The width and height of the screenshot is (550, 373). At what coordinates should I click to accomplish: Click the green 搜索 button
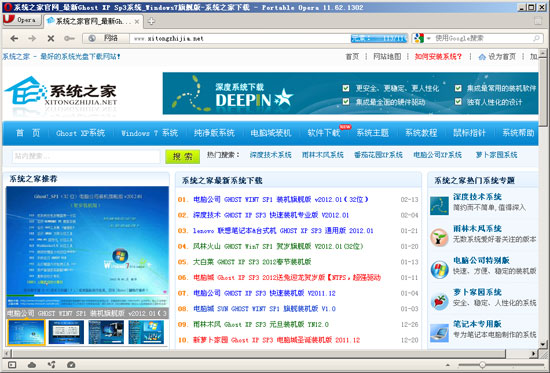point(182,156)
